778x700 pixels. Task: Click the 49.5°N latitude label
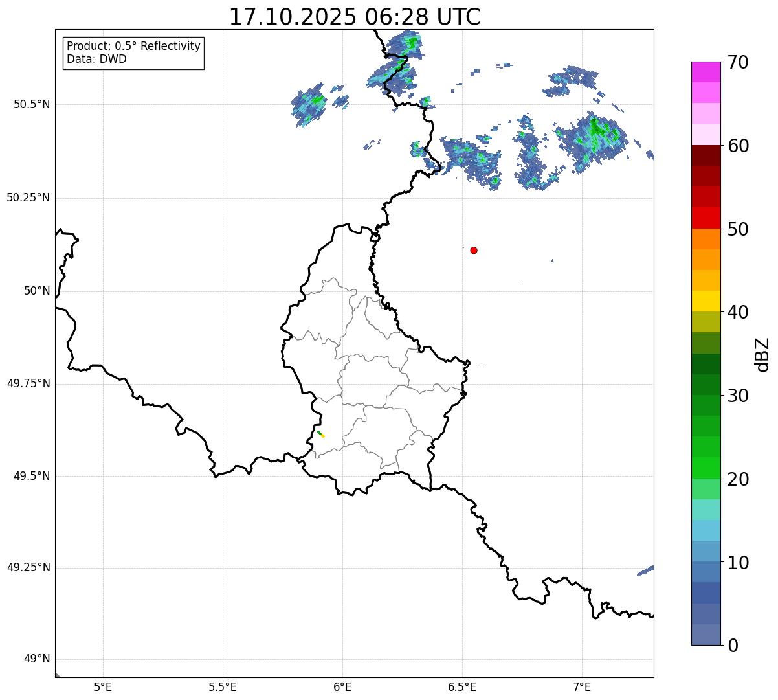[31, 476]
